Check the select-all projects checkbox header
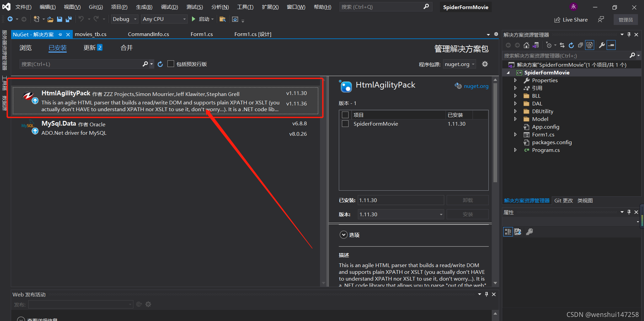This screenshot has width=644, height=321. click(x=345, y=115)
